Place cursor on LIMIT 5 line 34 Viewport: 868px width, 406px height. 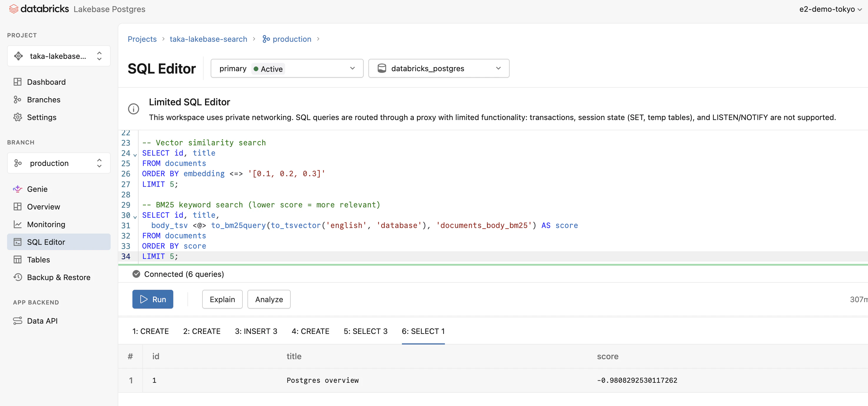click(x=160, y=257)
